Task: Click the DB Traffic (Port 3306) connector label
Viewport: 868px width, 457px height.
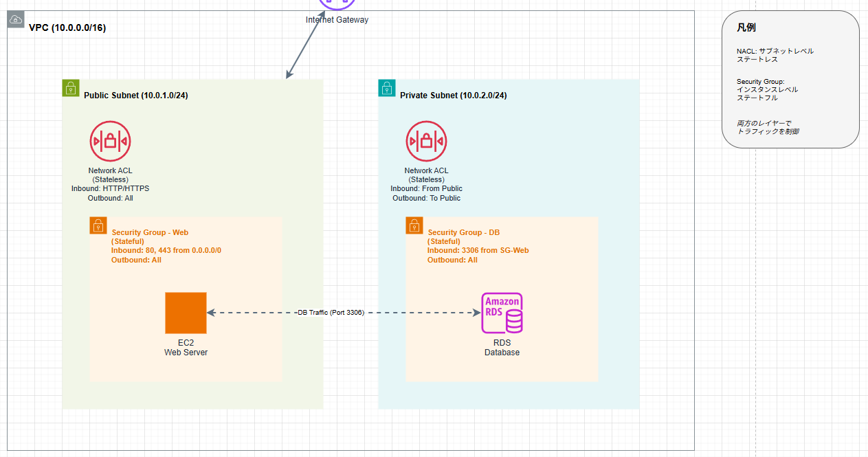Action: click(x=331, y=313)
